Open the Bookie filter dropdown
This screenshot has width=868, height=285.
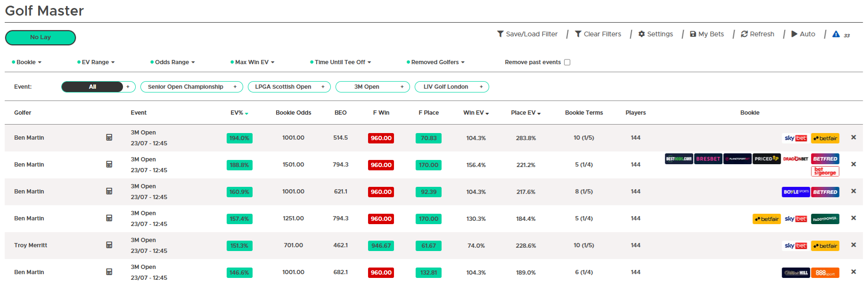[27, 62]
